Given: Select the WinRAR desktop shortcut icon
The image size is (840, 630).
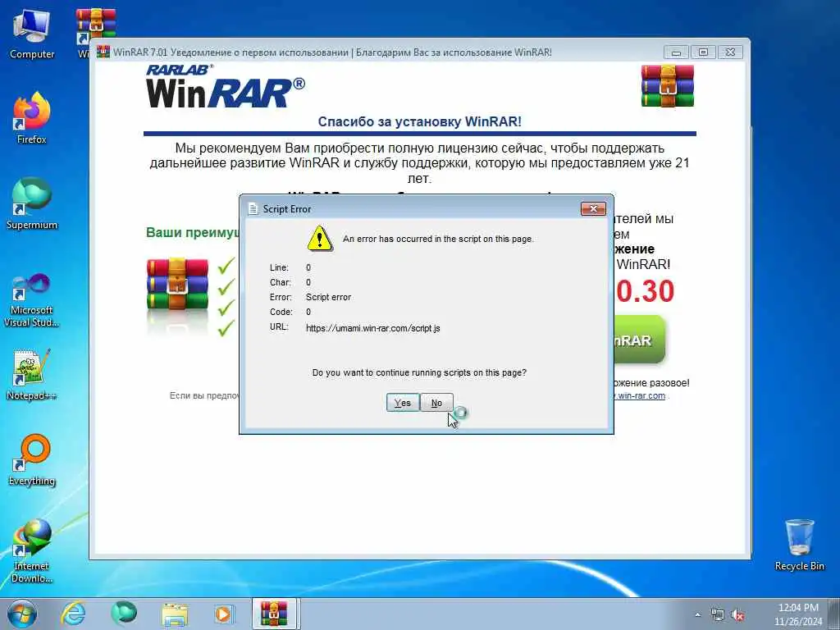Looking at the screenshot, I should pyautogui.click(x=95, y=27).
